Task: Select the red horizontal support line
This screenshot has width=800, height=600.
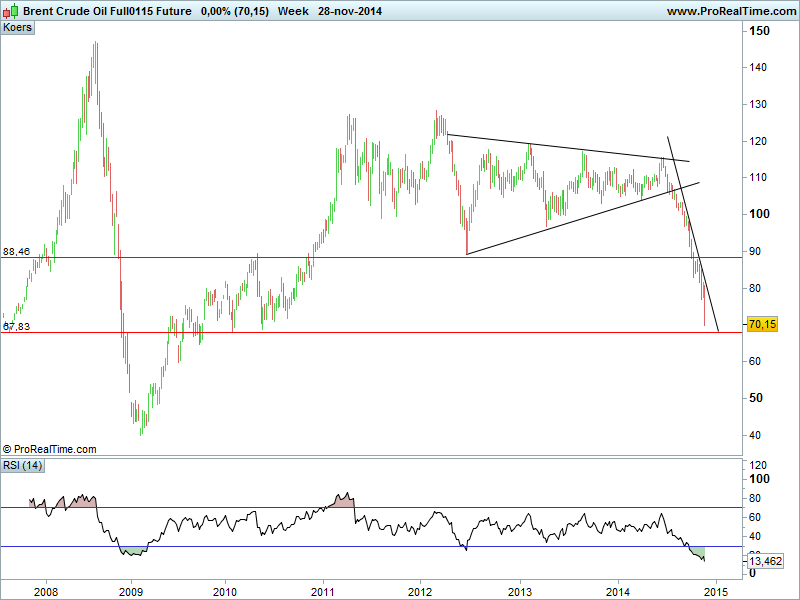Action: (400, 332)
